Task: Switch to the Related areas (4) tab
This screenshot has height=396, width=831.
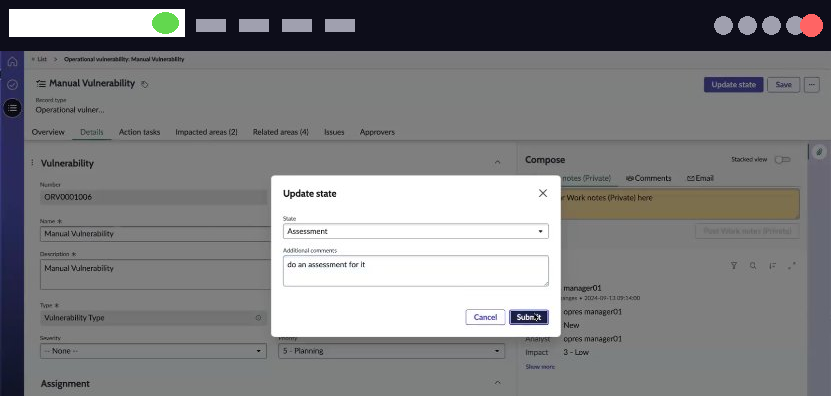Action: pyautogui.click(x=280, y=132)
